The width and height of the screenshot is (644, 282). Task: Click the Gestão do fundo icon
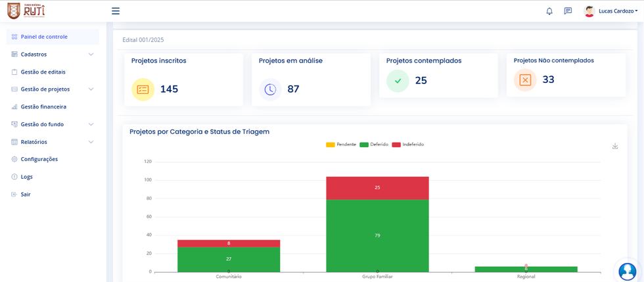click(14, 124)
